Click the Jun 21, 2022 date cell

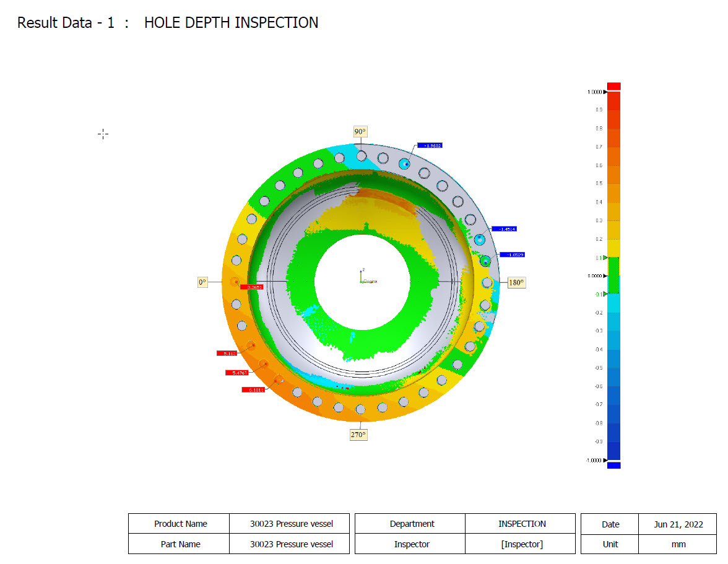coord(678,524)
